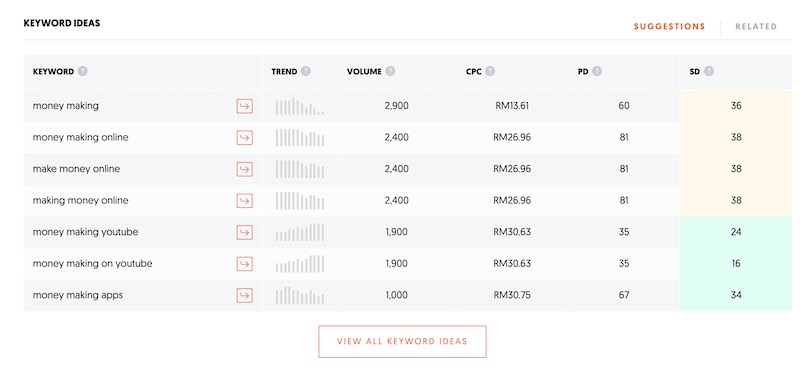Viewport: 800px width, 378px height.
Task: Select keyword 'money making online'
Action: pyautogui.click(x=81, y=138)
